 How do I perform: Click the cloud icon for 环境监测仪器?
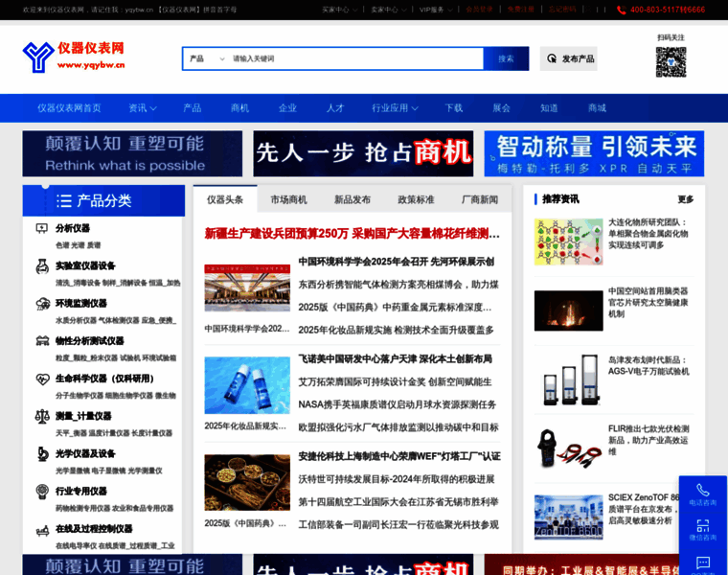coord(42,303)
